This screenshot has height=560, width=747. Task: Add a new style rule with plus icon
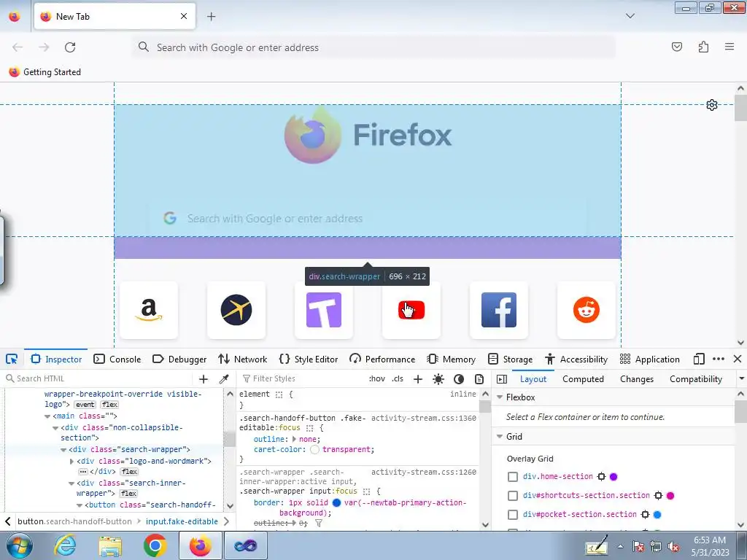(x=418, y=379)
